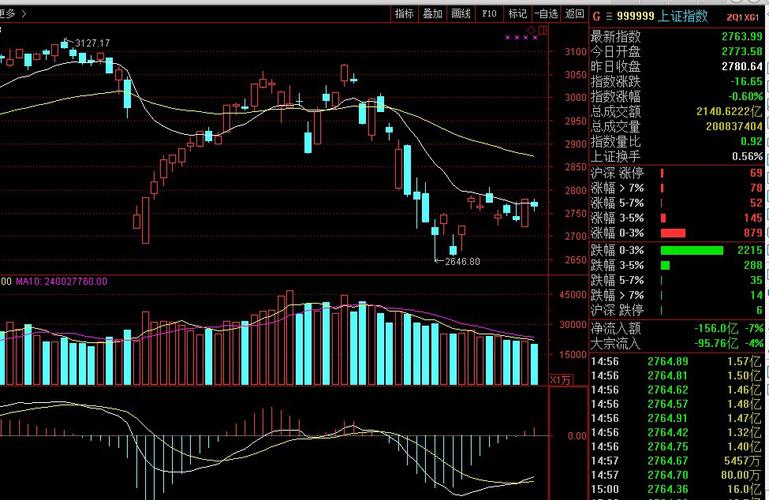Screen dimensions: 769x500
Task: Click the split-panel icon beside the diamond
Action: 542,30
